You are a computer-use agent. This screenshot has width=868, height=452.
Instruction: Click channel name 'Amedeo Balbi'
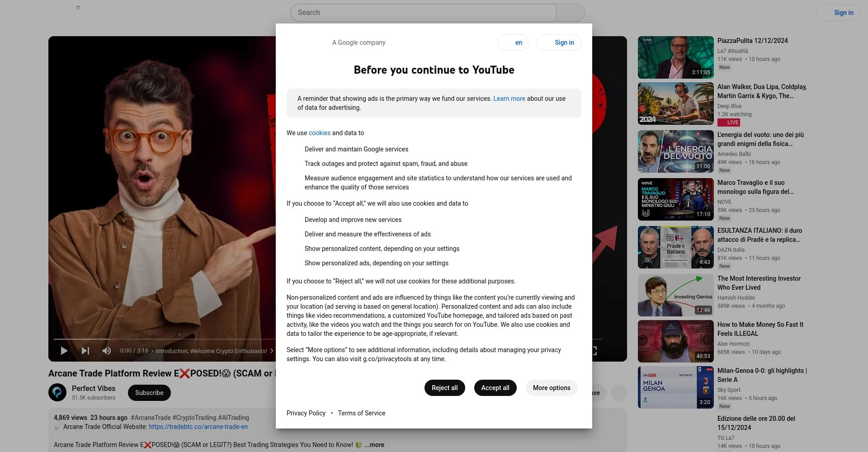coord(734,154)
